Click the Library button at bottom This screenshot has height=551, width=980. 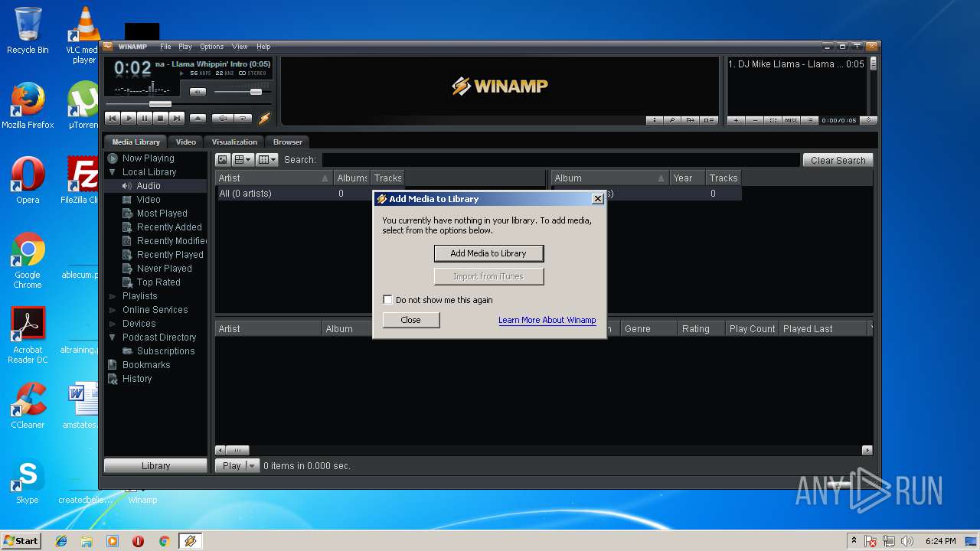[x=155, y=465]
